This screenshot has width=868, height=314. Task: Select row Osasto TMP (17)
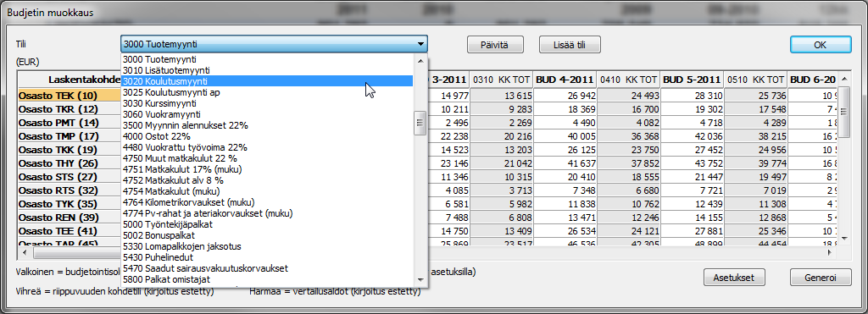70,136
